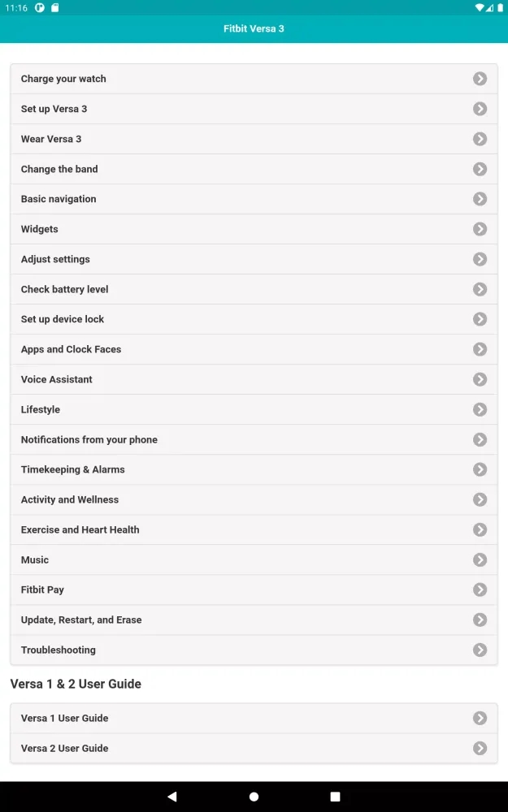The height and width of the screenshot is (812, 508).
Task: Open the Versa 2 User Guide
Action: point(65,748)
